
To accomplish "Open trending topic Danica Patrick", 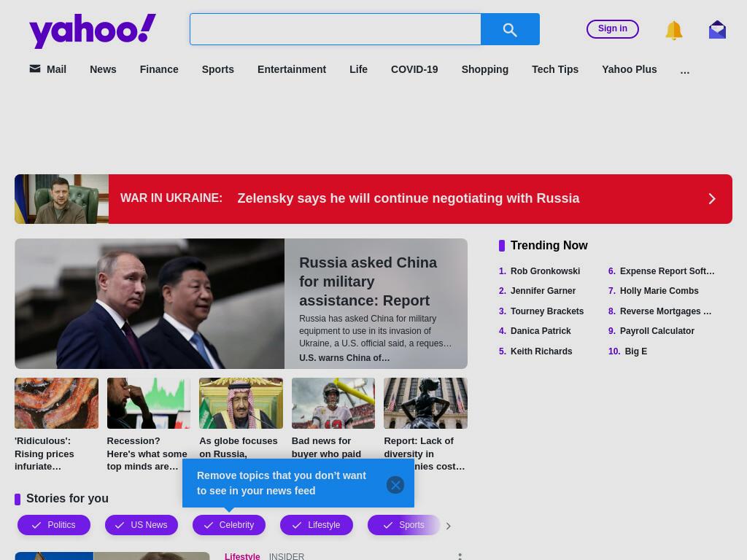I will 541,330.
